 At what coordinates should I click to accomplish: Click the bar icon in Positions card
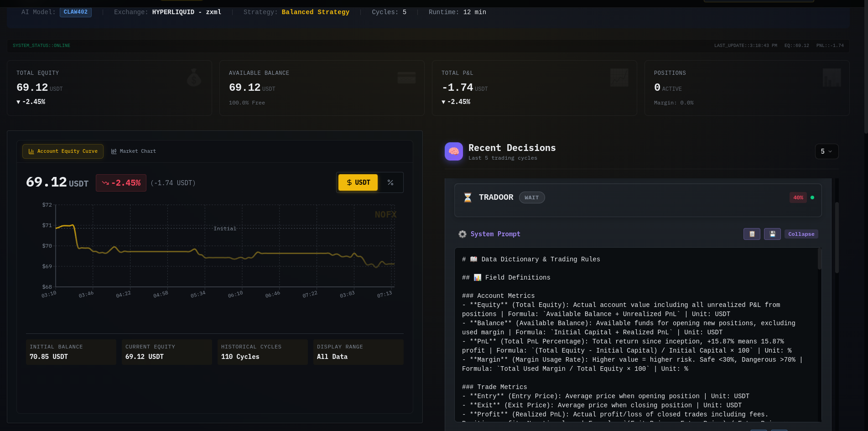(832, 78)
